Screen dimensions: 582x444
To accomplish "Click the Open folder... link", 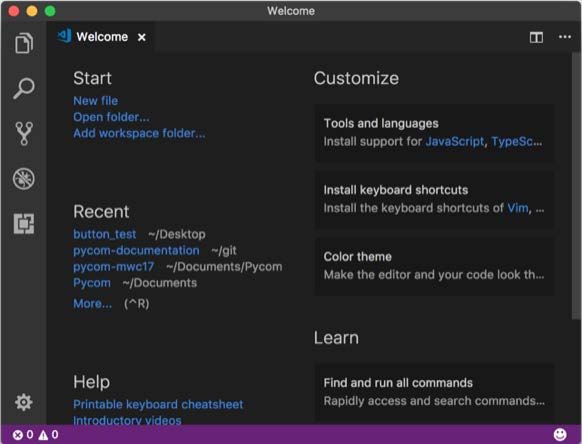I will pyautogui.click(x=111, y=117).
